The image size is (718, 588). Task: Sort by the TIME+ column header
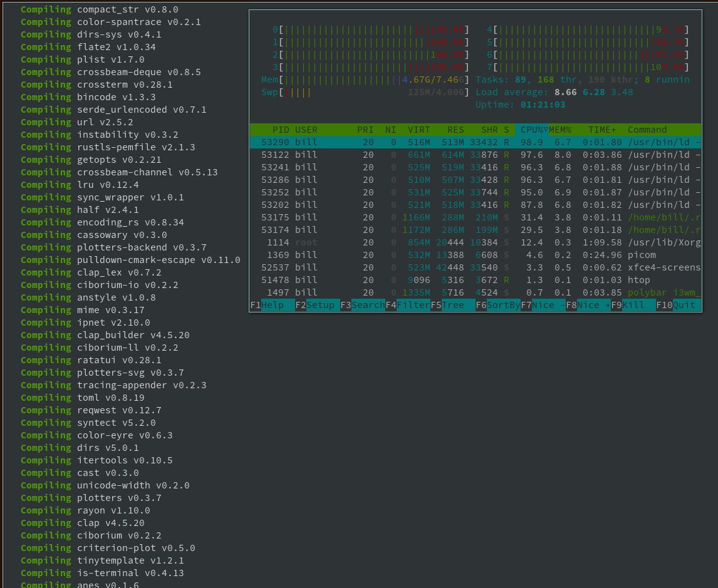click(x=602, y=130)
